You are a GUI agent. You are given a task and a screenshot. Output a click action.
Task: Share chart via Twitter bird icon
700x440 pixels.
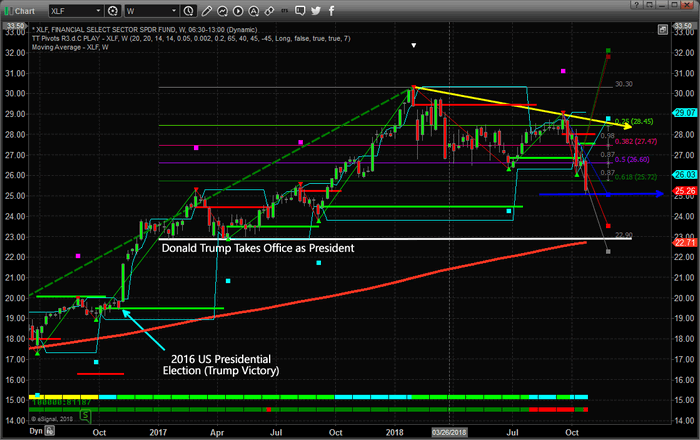coord(316,11)
